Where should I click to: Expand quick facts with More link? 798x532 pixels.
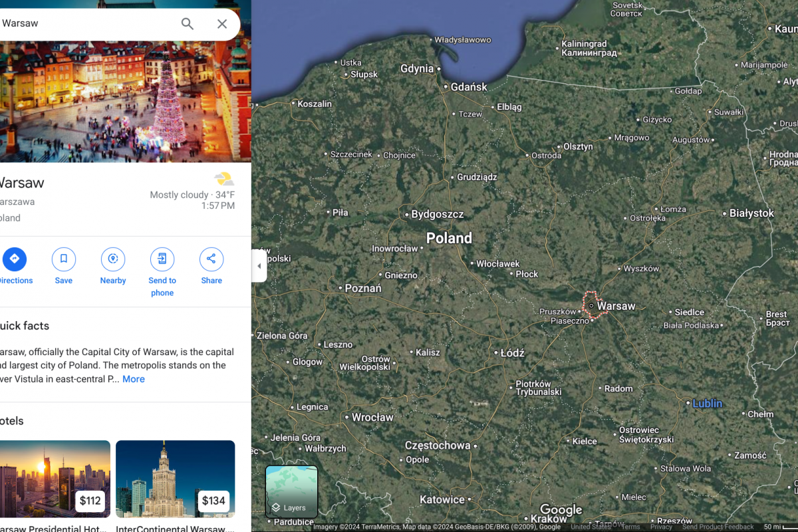pos(133,379)
